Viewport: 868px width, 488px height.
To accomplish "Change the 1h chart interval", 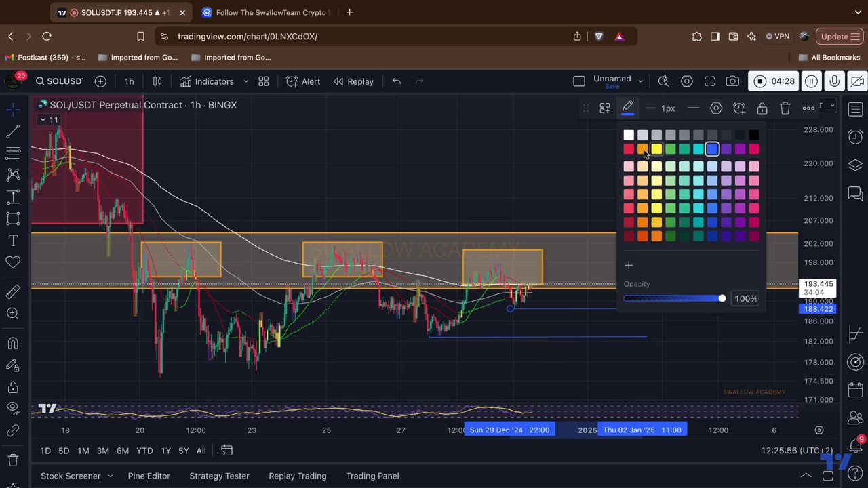I will coord(129,81).
